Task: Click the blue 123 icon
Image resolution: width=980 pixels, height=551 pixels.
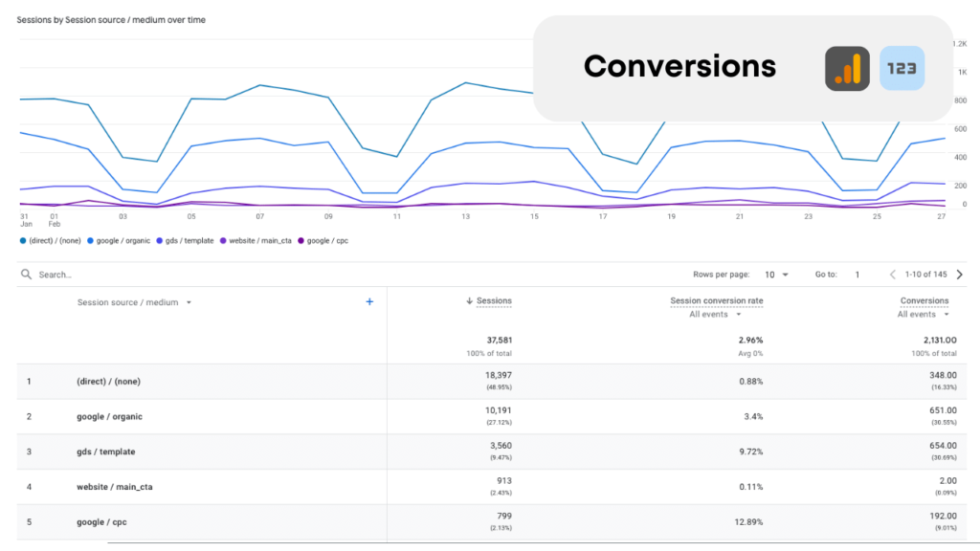Action: [902, 69]
